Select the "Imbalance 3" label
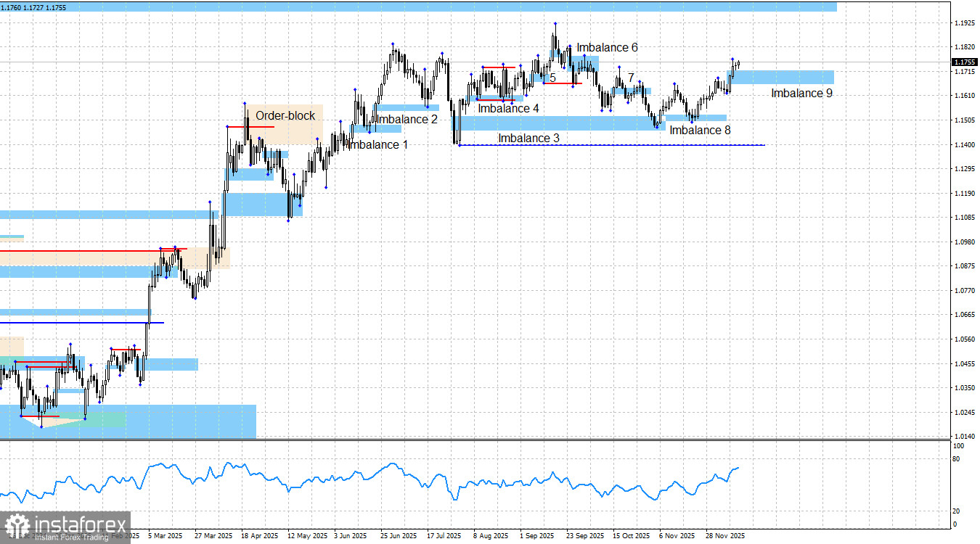This screenshot has height=544, width=980. [528, 137]
